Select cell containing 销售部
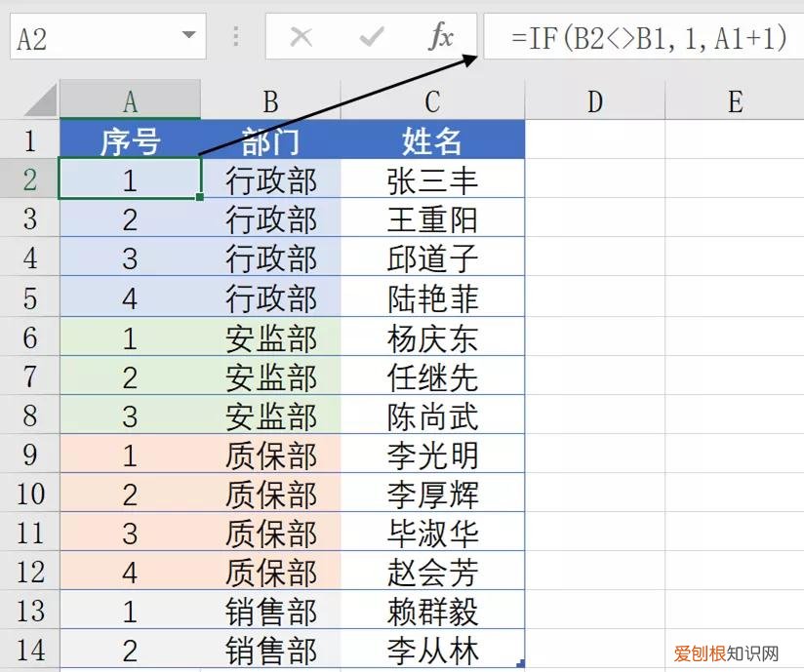This screenshot has width=804, height=672. tap(269, 610)
